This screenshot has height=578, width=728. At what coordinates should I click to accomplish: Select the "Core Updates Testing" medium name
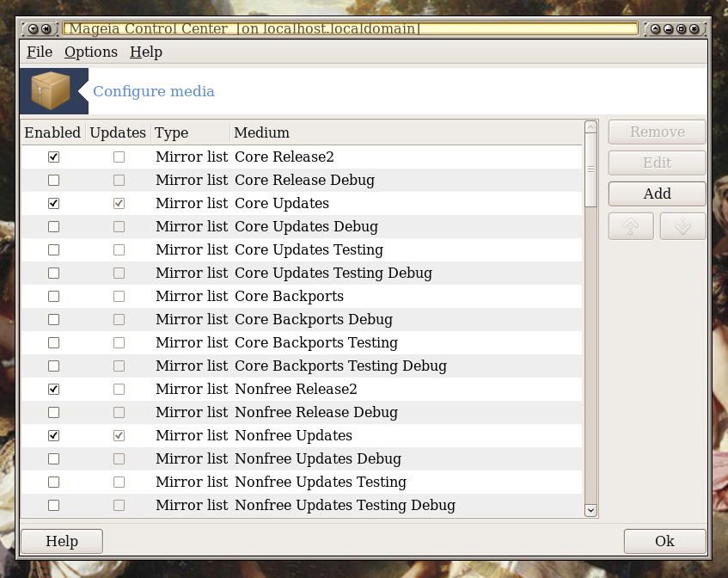(309, 250)
